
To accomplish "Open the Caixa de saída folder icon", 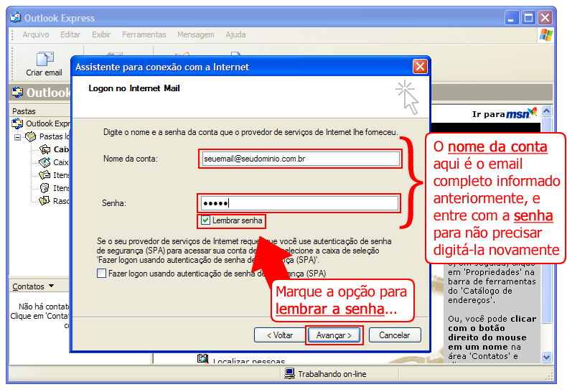I will point(44,162).
